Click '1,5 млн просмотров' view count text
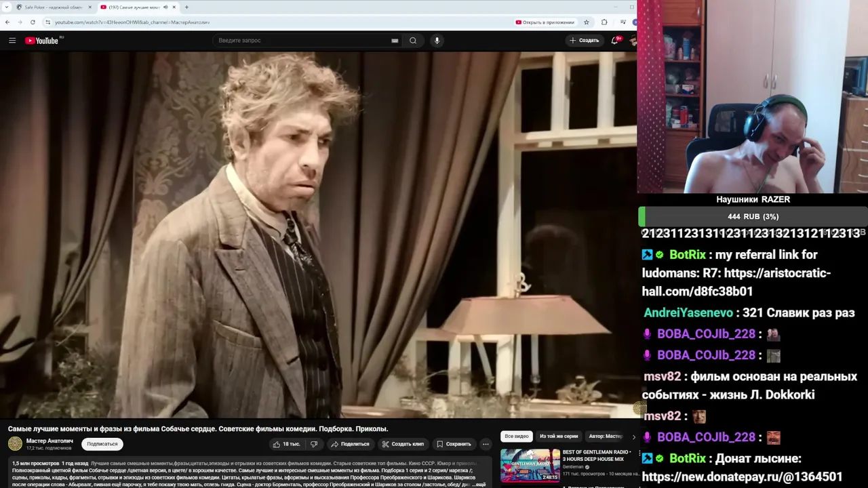The image size is (868, 488). point(35,464)
